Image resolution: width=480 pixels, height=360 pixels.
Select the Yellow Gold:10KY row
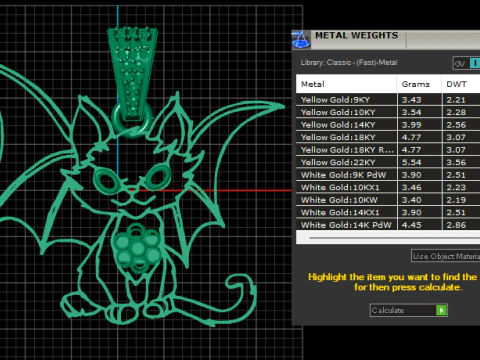tap(388, 112)
